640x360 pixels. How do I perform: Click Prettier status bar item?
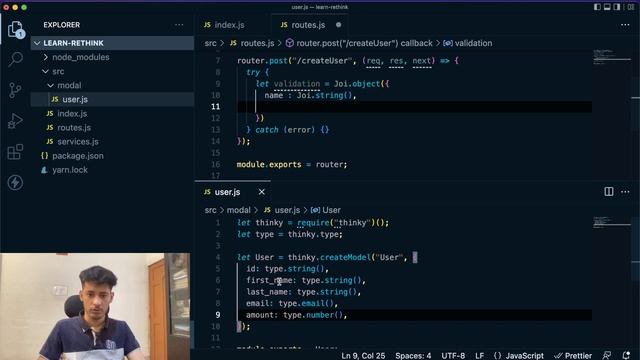click(x=573, y=356)
